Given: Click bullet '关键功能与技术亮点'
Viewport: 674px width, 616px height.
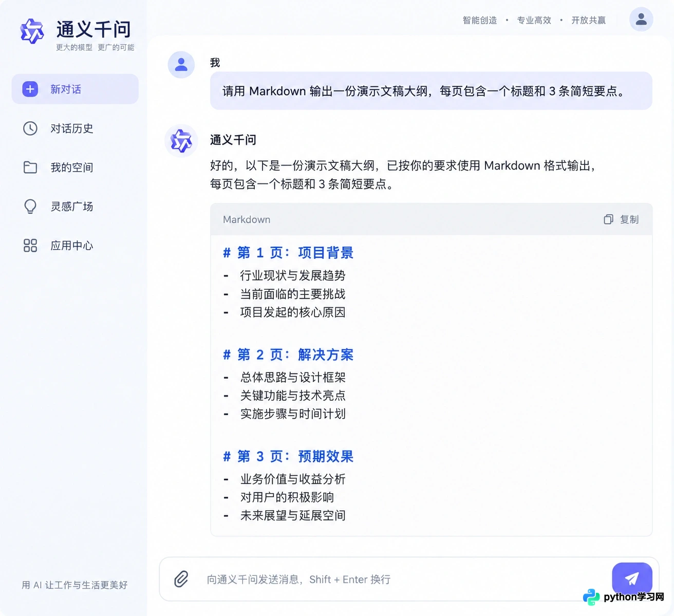Looking at the screenshot, I should (x=293, y=396).
